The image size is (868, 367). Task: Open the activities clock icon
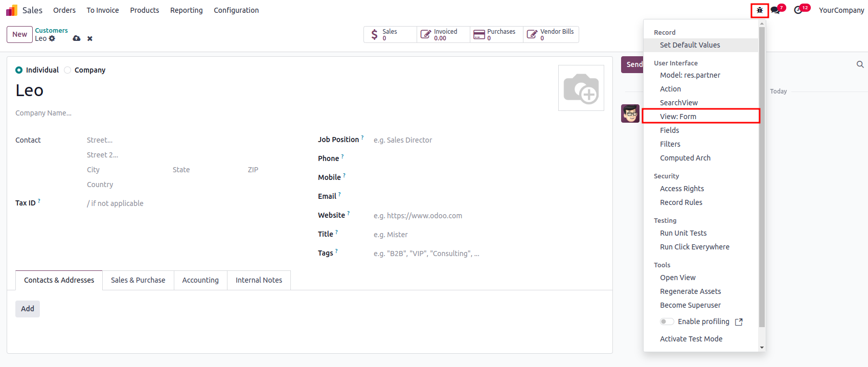(798, 10)
